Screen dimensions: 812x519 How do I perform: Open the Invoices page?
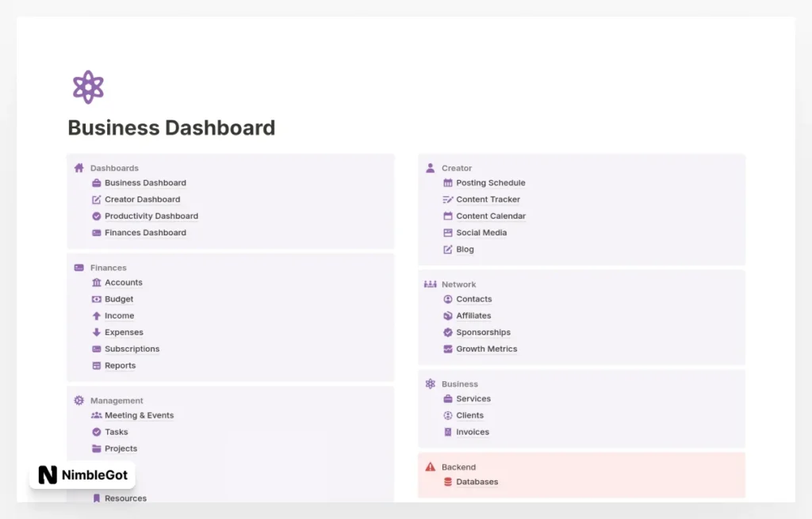tap(472, 432)
